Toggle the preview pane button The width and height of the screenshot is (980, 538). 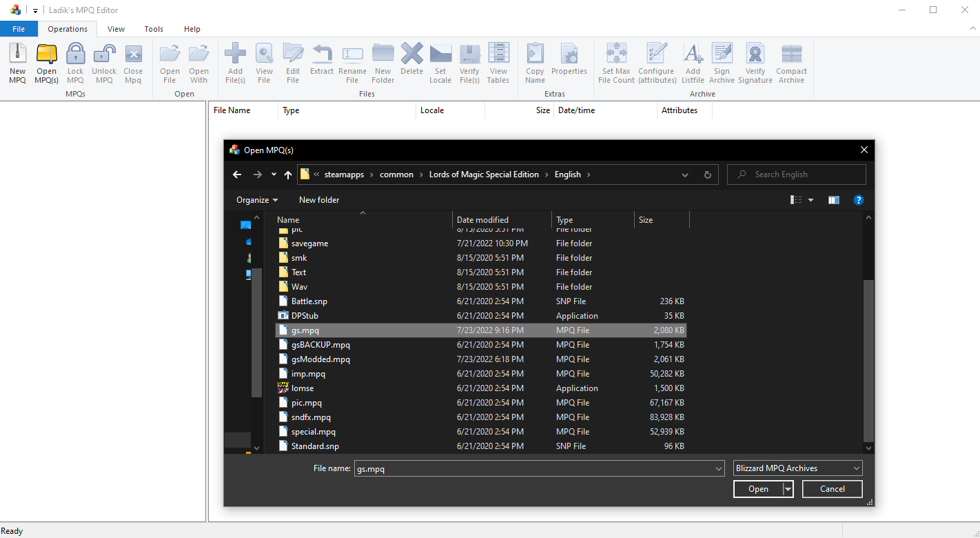click(834, 200)
